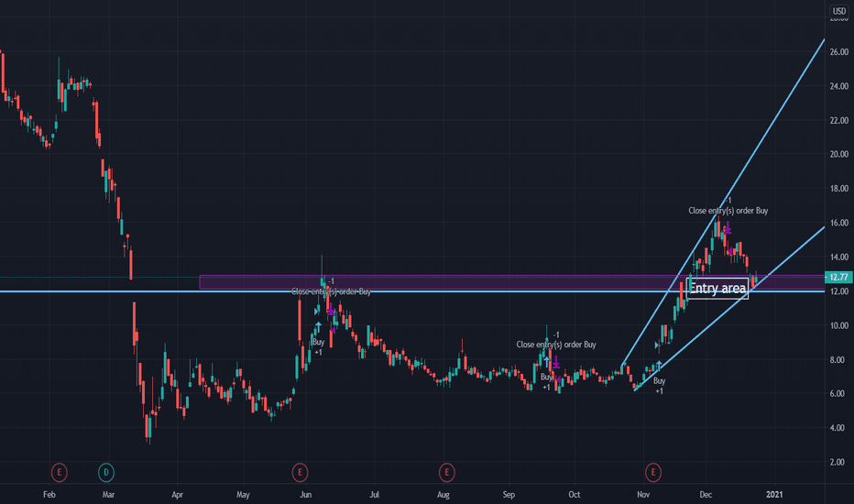Click the USD currency label
Screen dimensions: 854x504
click(x=839, y=11)
